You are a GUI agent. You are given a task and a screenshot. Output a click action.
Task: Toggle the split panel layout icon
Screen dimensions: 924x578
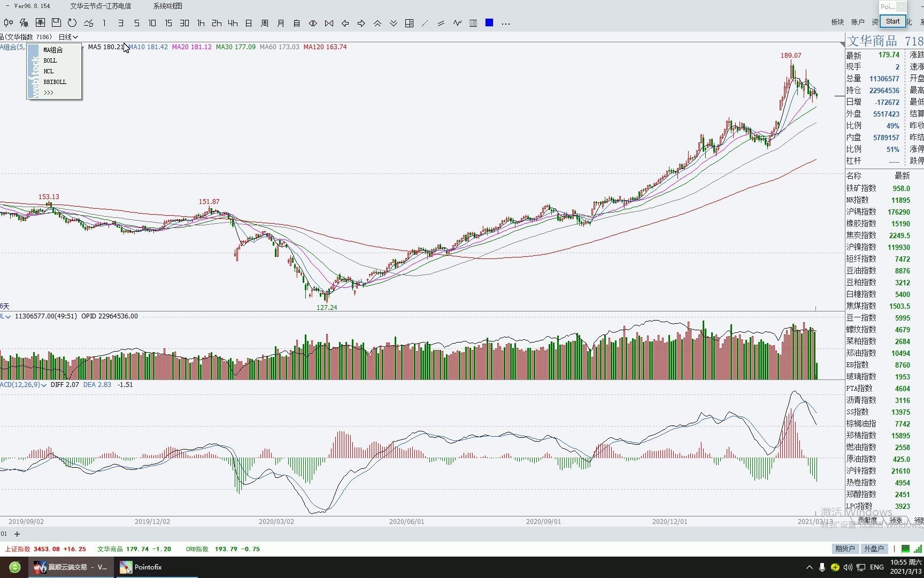tap(409, 23)
